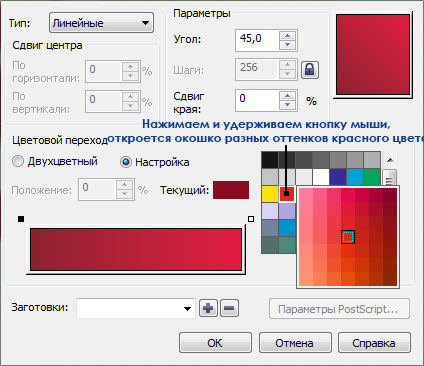Pick the top-right dark crimson shade
Image resolution: width=424 pixels, height=366 pixels.
(x=390, y=195)
